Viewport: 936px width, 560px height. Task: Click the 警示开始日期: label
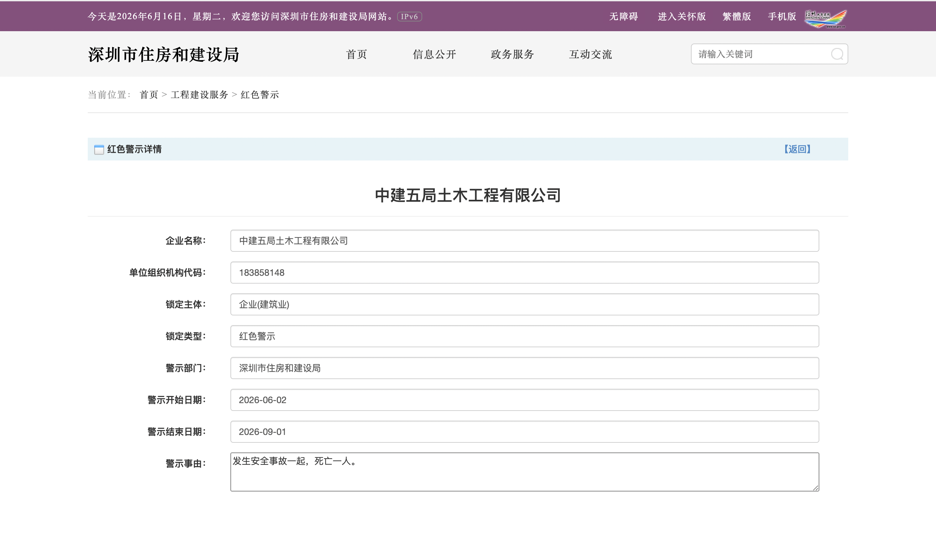[x=177, y=400]
